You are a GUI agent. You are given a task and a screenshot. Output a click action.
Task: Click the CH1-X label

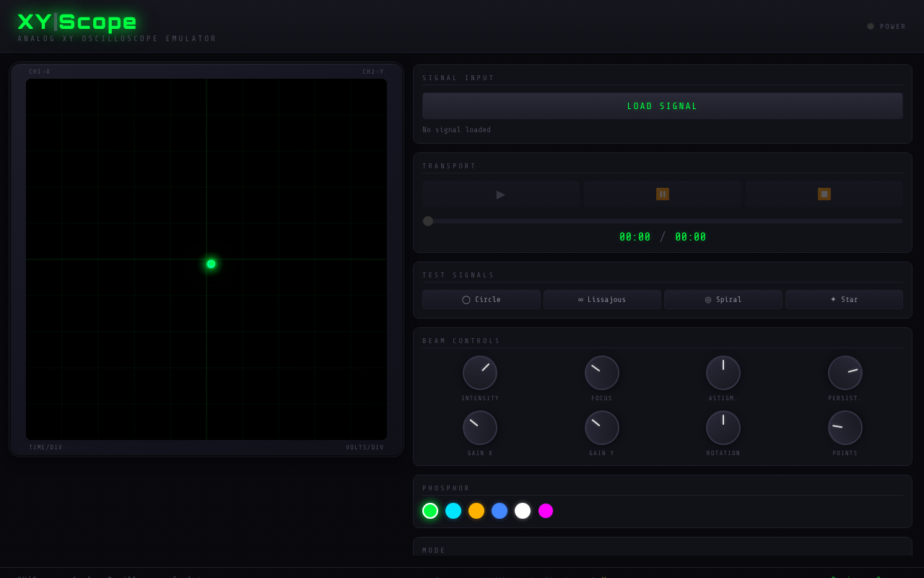[x=40, y=72]
